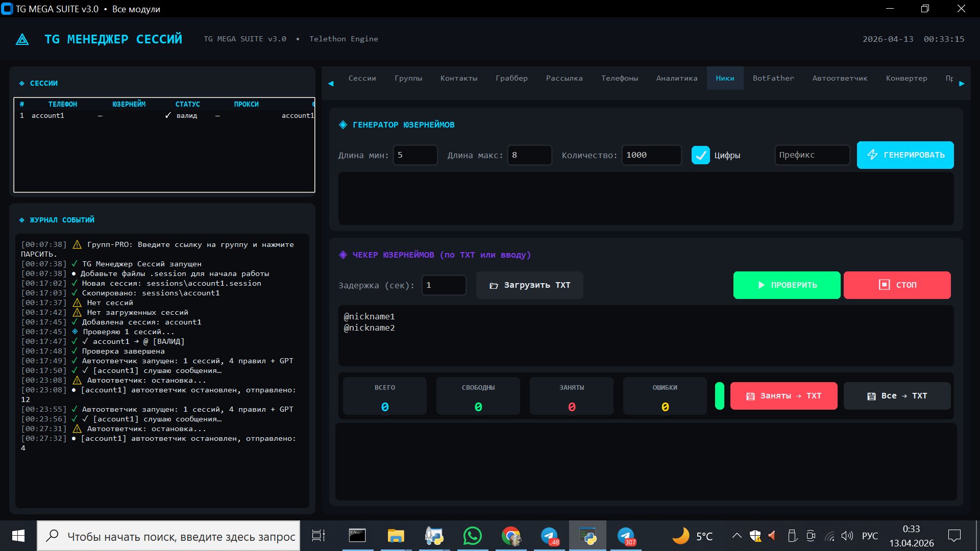Open the Автоответчик tab
The width and height of the screenshot is (980, 551).
pyautogui.click(x=840, y=78)
